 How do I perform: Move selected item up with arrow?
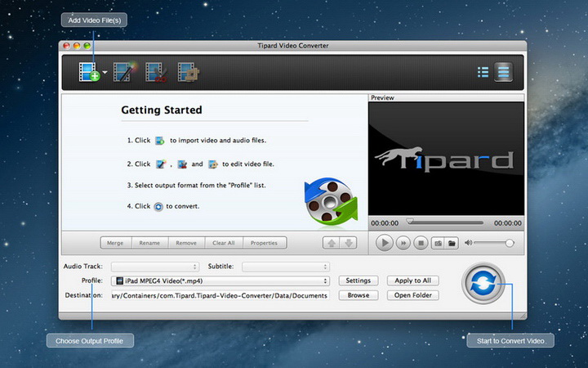click(x=332, y=243)
